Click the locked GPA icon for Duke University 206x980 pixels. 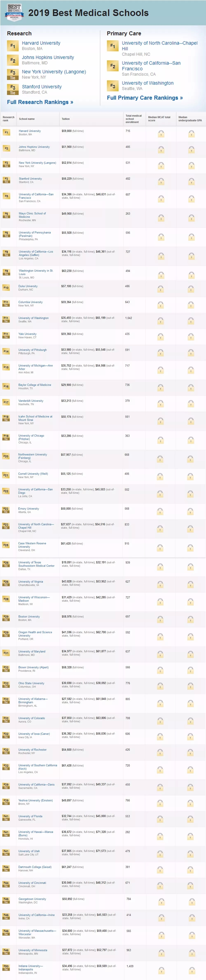(x=191, y=289)
